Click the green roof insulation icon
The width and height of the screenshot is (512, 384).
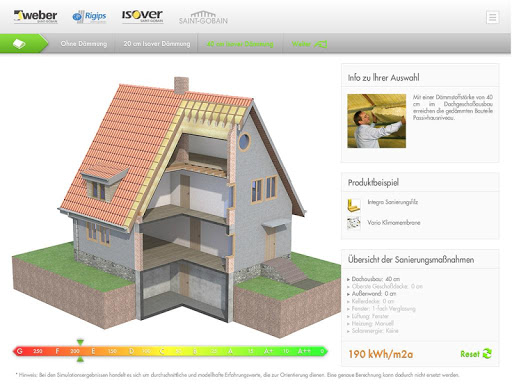[x=19, y=44]
